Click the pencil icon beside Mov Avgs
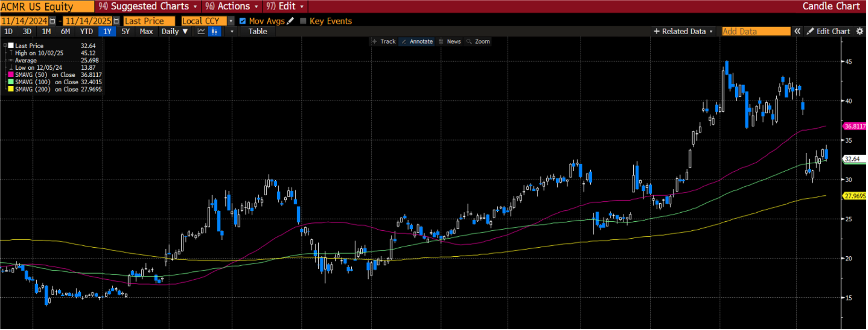The height and width of the screenshot is (330, 868). tap(291, 21)
